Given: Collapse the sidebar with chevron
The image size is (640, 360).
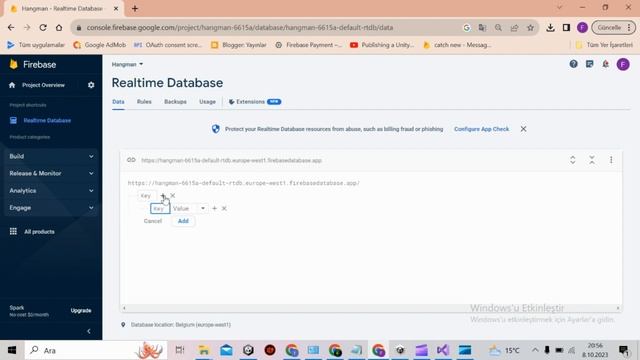Looking at the screenshot, I should click(89, 331).
